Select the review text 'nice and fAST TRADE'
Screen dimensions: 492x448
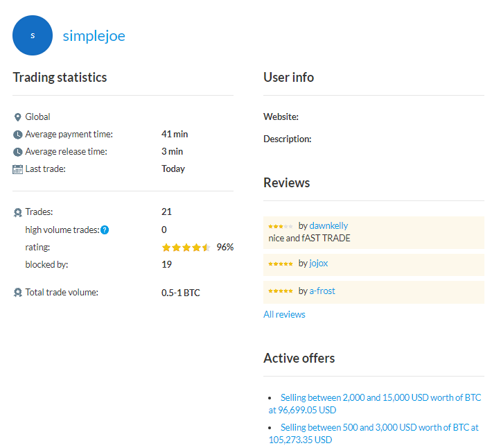309,239
